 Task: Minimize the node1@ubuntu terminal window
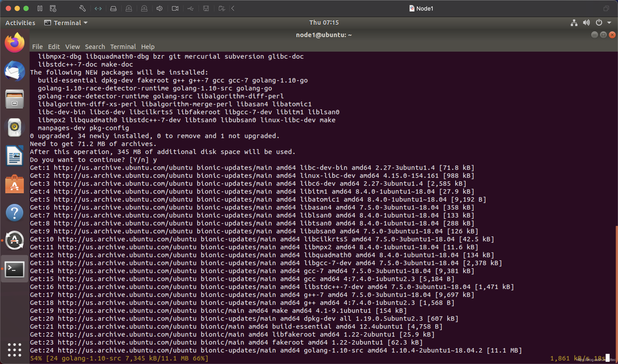(x=594, y=35)
